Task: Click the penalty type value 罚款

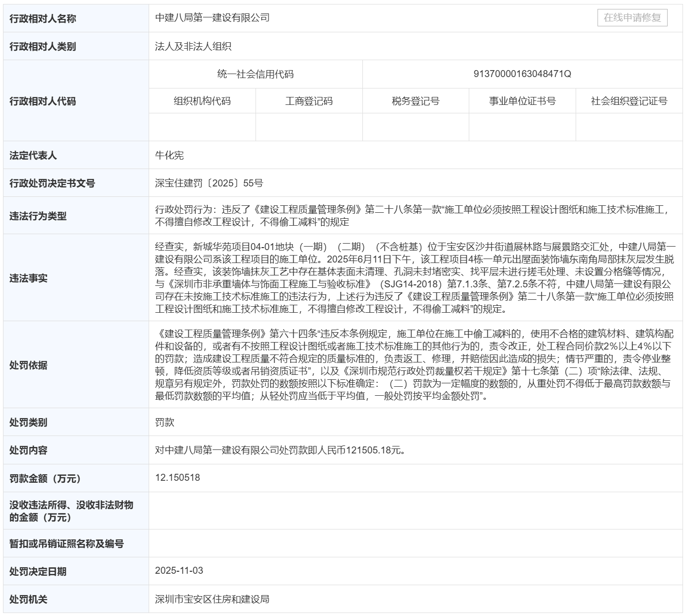Action: 165,423
